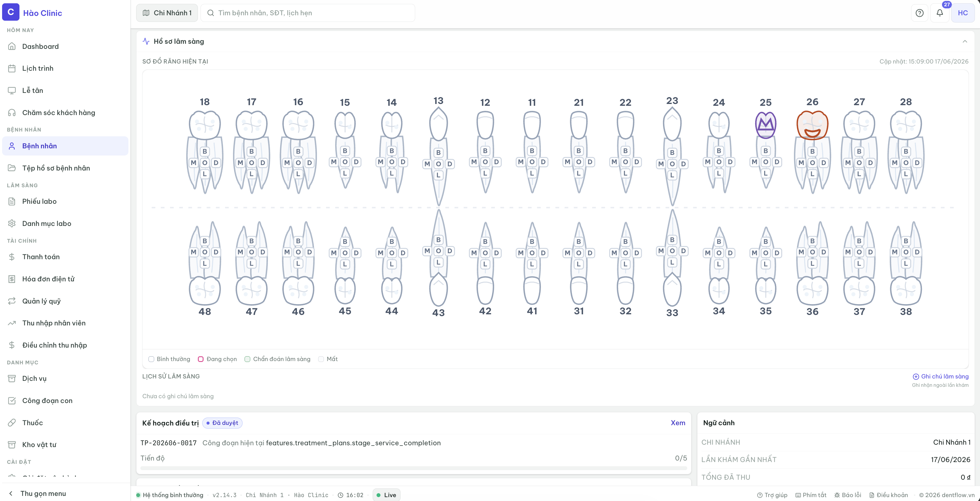This screenshot has height=501, width=980.
Task: Click the help question mark icon
Action: 919,13
